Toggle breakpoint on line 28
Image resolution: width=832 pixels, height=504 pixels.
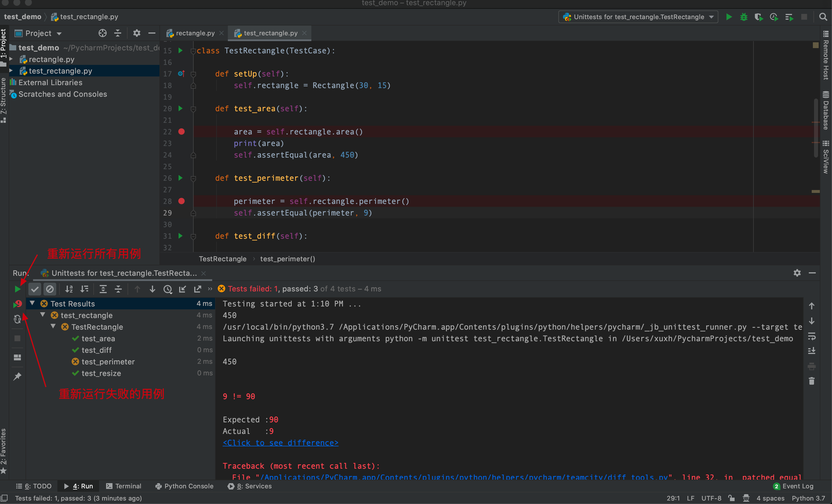181,201
